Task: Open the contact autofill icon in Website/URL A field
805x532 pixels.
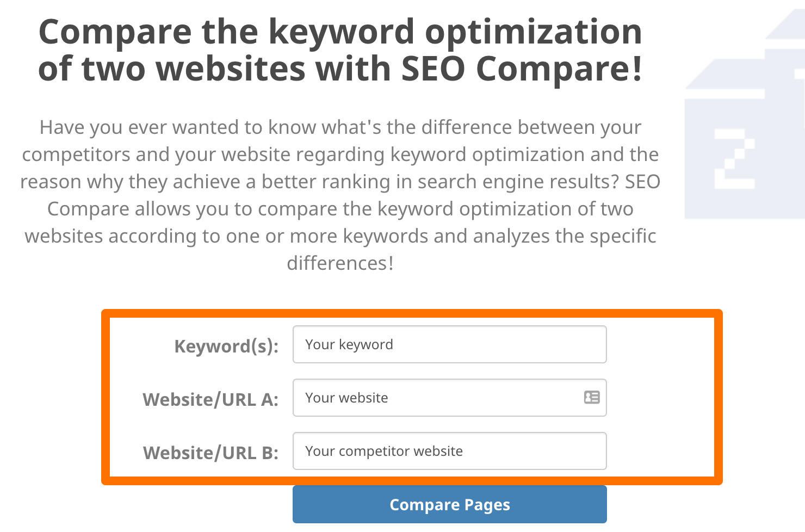Action: (x=592, y=397)
